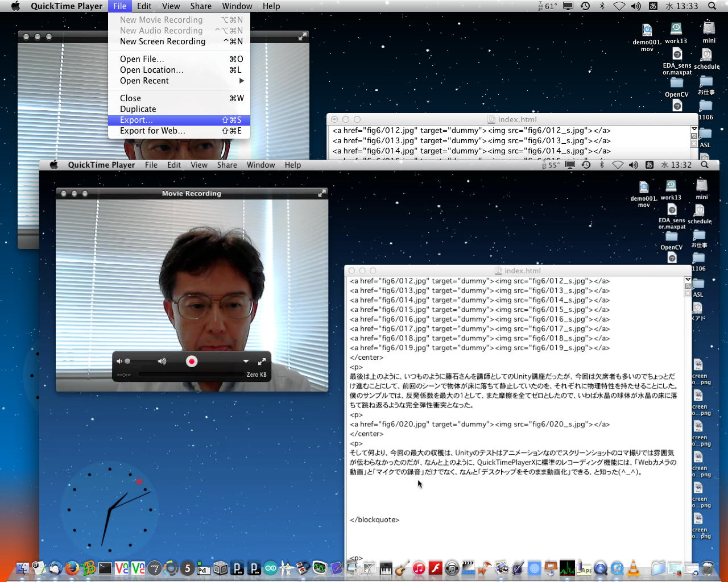Click the Open Location… menu entry

pos(151,70)
